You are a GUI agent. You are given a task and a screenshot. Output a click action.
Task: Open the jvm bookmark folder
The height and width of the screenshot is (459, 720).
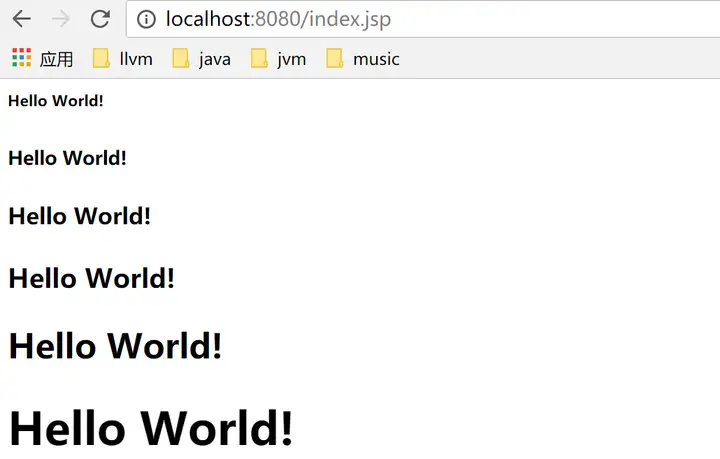[x=278, y=59]
